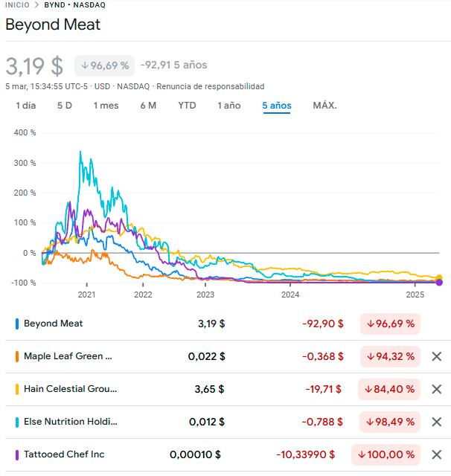Show the 1 año range

[x=229, y=106]
